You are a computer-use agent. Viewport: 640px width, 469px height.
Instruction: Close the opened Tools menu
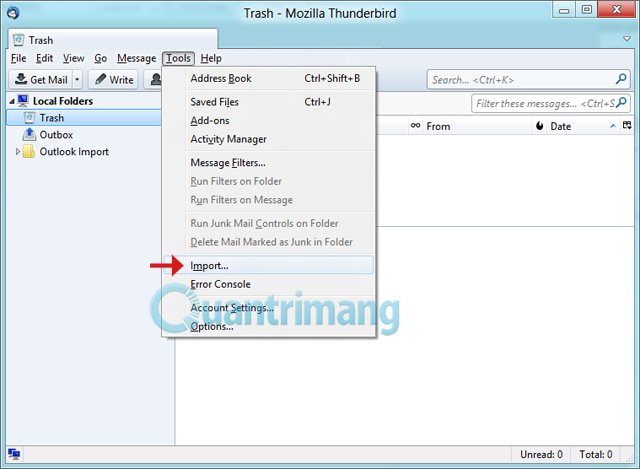178,58
